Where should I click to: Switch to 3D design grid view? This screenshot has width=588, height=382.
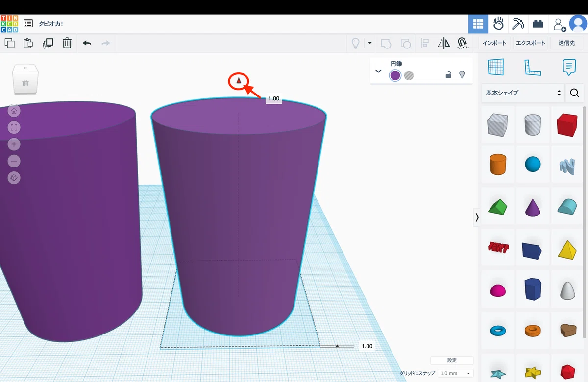pos(478,24)
